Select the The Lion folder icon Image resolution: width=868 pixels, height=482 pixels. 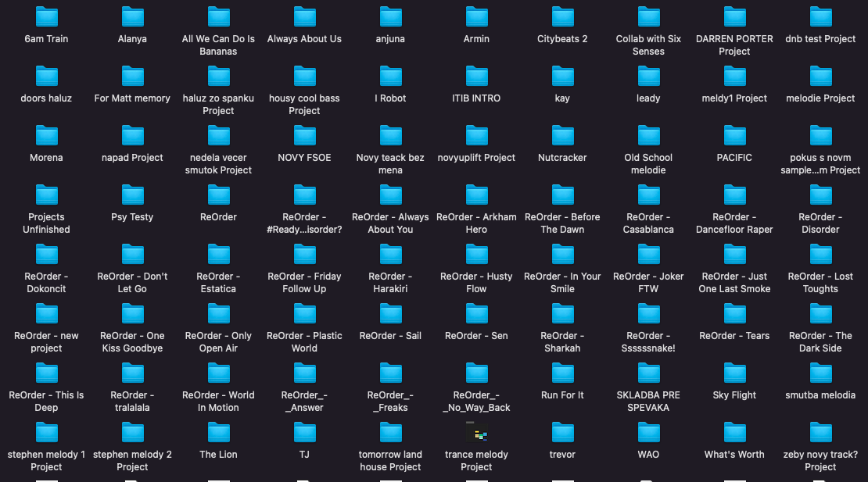pos(219,433)
